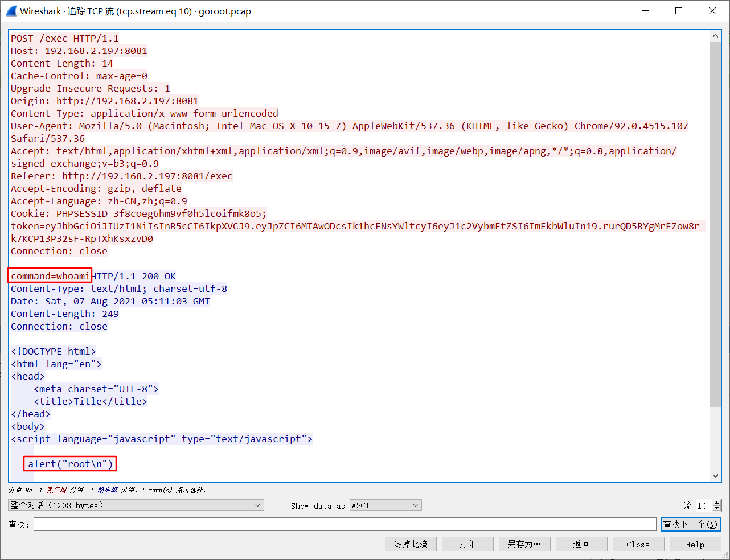This screenshot has height=560, width=730.
Task: Open the conversation selector dropdown
Action: click(136, 505)
